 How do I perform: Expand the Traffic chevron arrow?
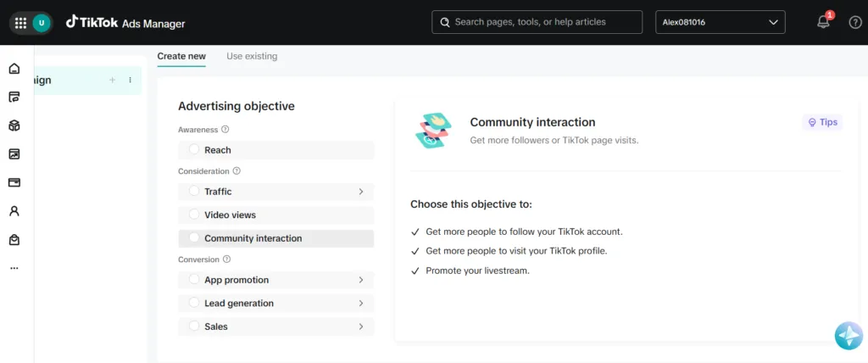(361, 191)
